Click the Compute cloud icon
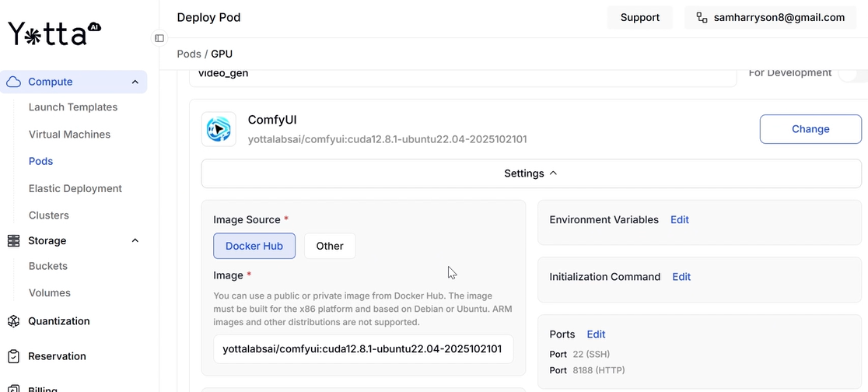This screenshot has height=392, width=868. coord(14,82)
